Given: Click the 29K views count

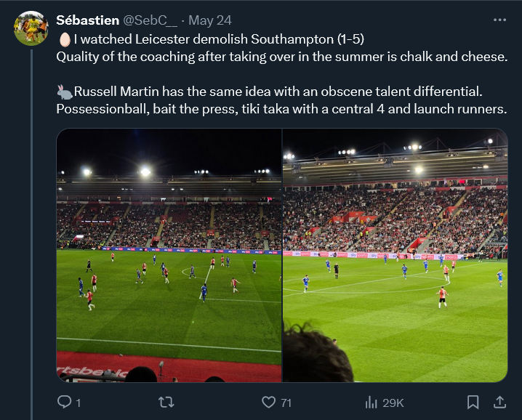Looking at the screenshot, I should pos(393,402).
